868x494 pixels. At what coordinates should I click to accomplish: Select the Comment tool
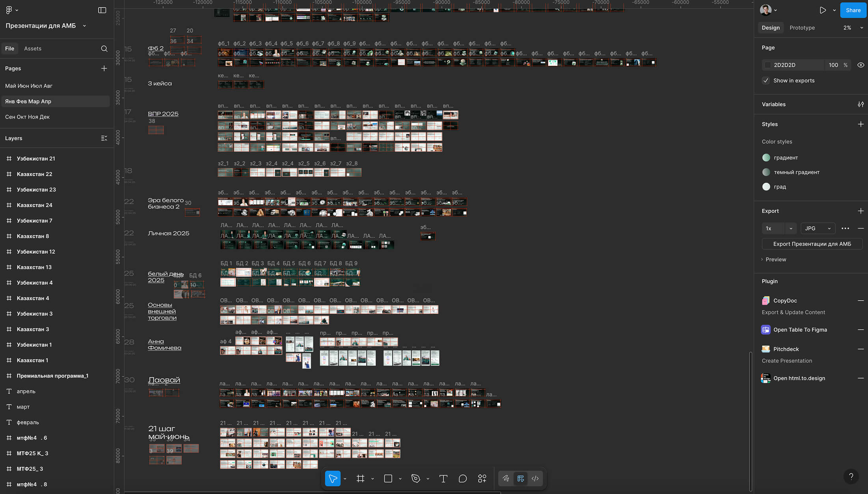pyautogui.click(x=463, y=478)
